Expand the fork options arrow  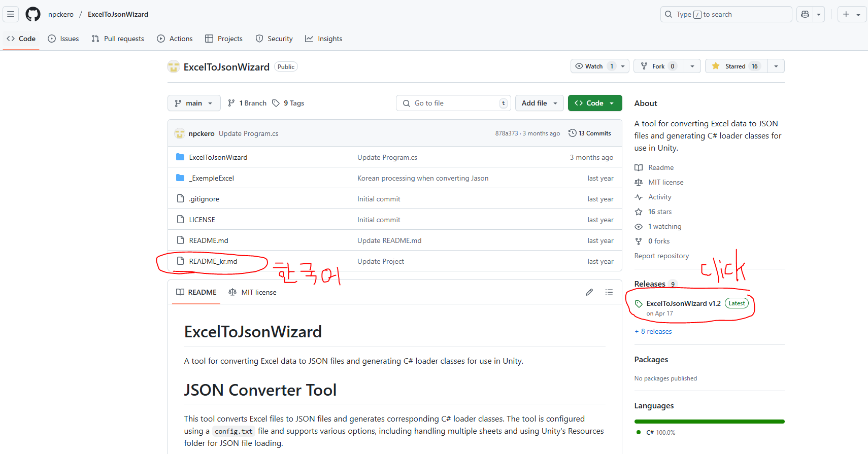pos(692,66)
